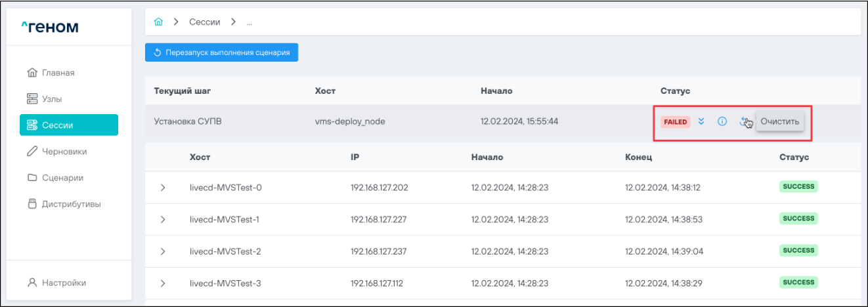Open Главная from the sidebar
Screen dimensions: 868x307
(x=58, y=72)
